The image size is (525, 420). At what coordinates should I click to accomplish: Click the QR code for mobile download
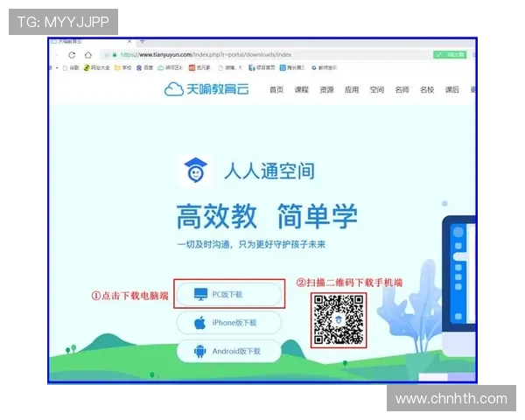[x=339, y=320]
